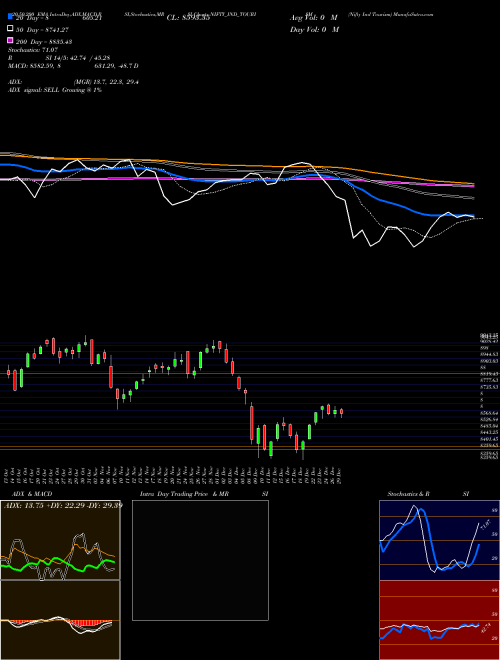Screen dimensions: 500x660
Task: Click the ADX (MGR) values line
Action: [x=73, y=82]
